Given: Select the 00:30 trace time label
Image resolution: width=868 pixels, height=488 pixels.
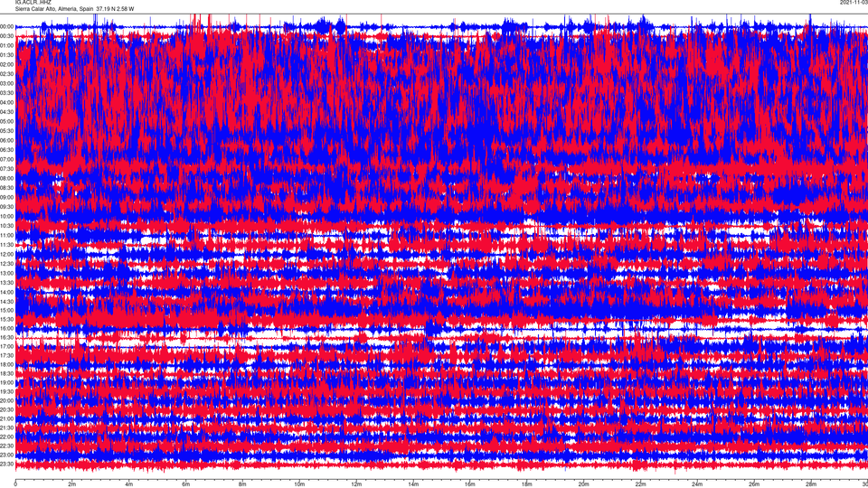Looking at the screenshot, I should (x=6, y=36).
